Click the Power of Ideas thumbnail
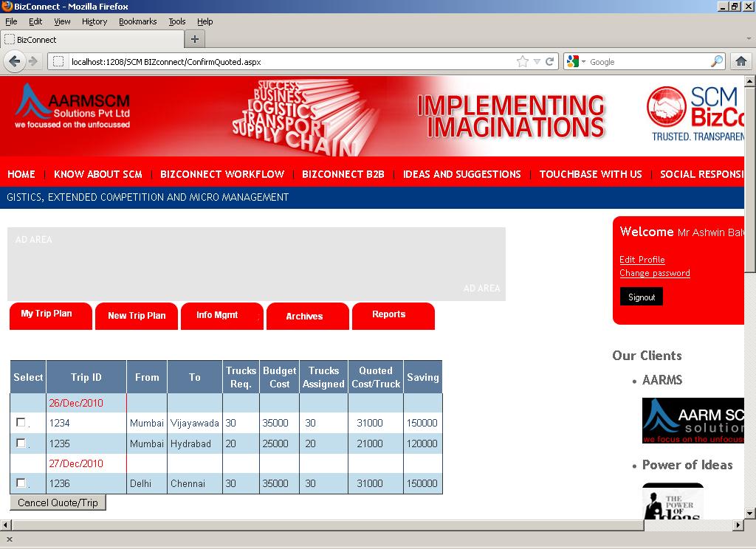This screenshot has height=549, width=756. click(x=673, y=501)
